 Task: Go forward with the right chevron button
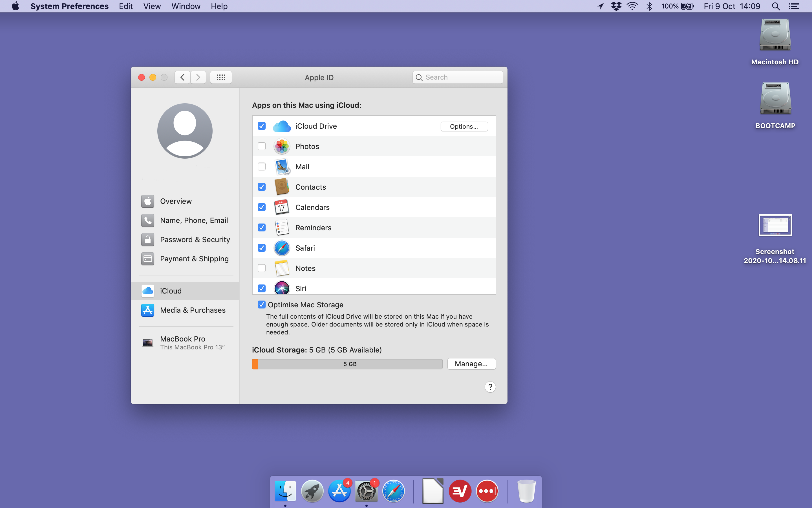tap(198, 77)
